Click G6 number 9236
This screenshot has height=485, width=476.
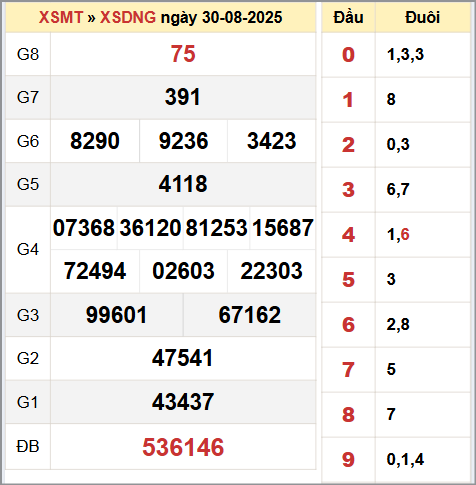(184, 141)
